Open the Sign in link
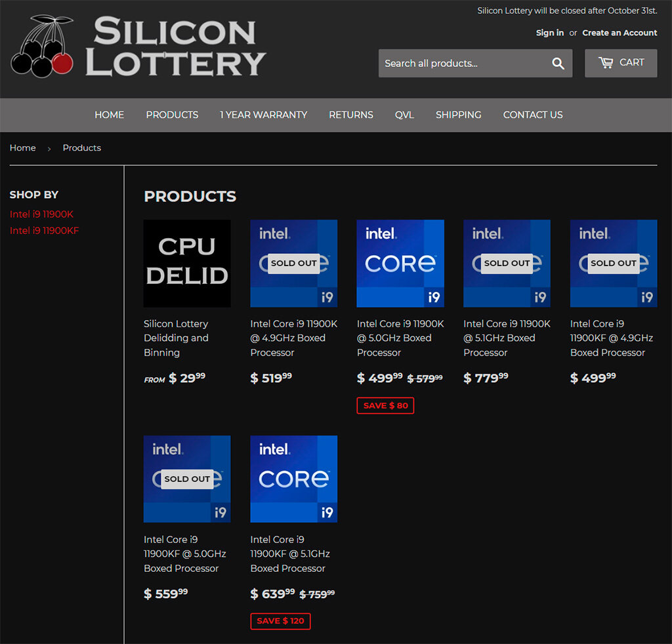The width and height of the screenshot is (672, 644). tap(549, 33)
